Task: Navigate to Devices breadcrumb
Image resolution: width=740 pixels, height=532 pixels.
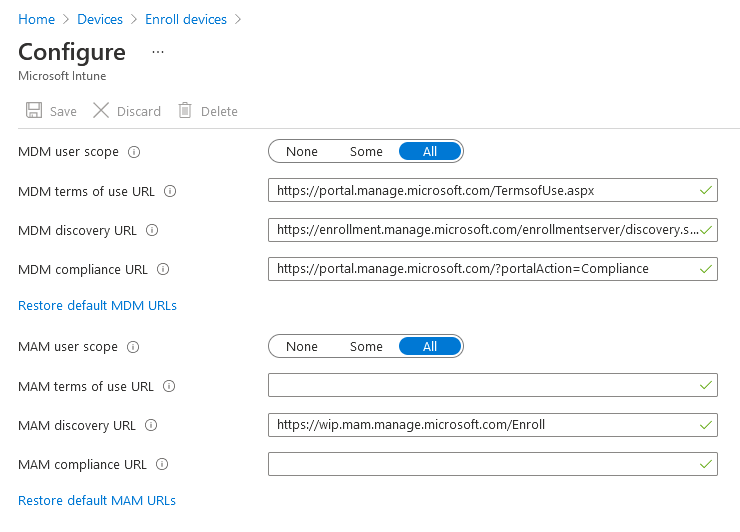Action: click(99, 19)
